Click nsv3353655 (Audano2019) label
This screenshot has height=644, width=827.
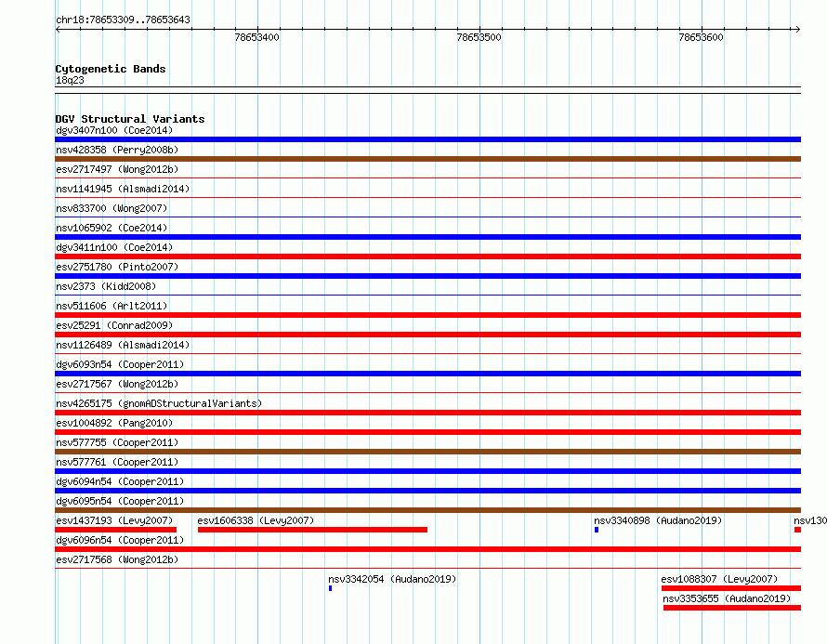point(727,598)
